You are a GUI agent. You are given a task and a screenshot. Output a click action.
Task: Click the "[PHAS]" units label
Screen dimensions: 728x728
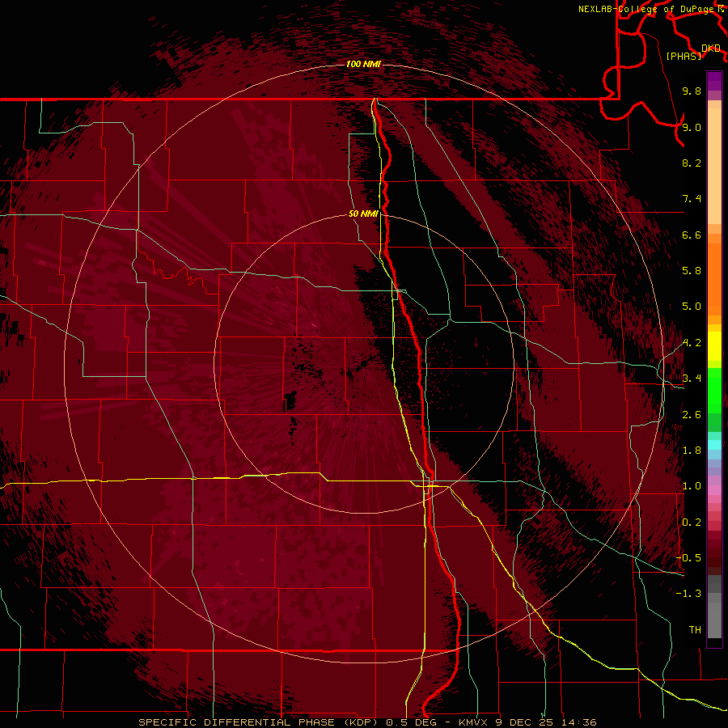pos(684,56)
